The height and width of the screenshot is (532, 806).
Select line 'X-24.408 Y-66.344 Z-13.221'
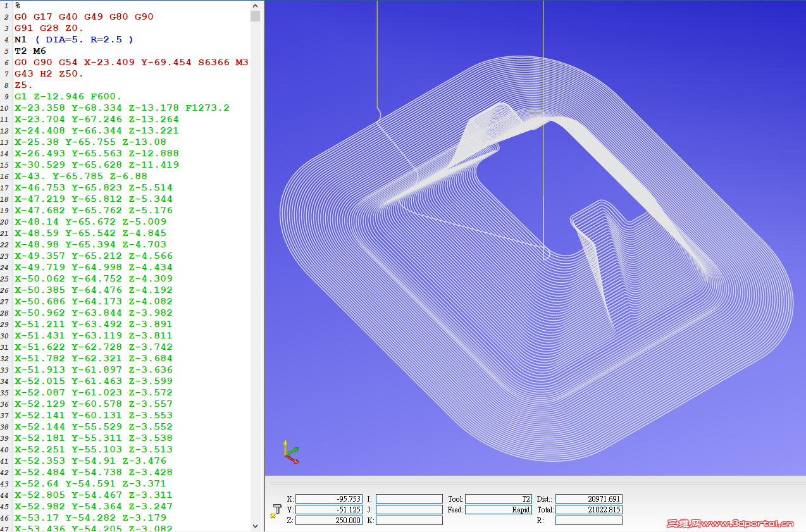coord(96,130)
